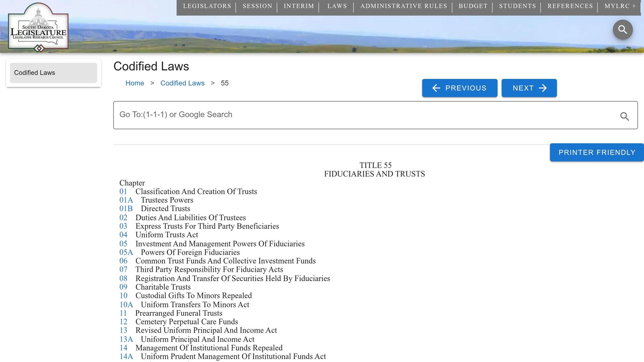Open chapter 12 Cemetery Perpetual Care Funds
This screenshot has width=644, height=362.
(x=123, y=322)
